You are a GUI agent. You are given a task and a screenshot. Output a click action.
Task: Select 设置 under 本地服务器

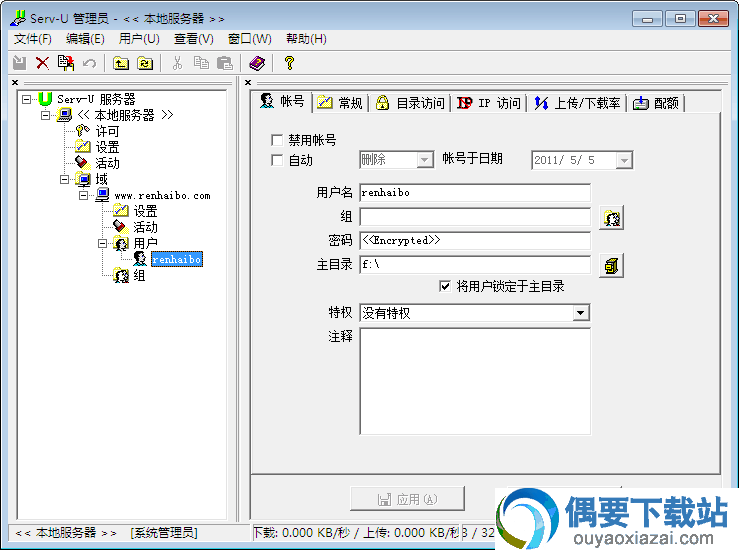click(x=107, y=147)
